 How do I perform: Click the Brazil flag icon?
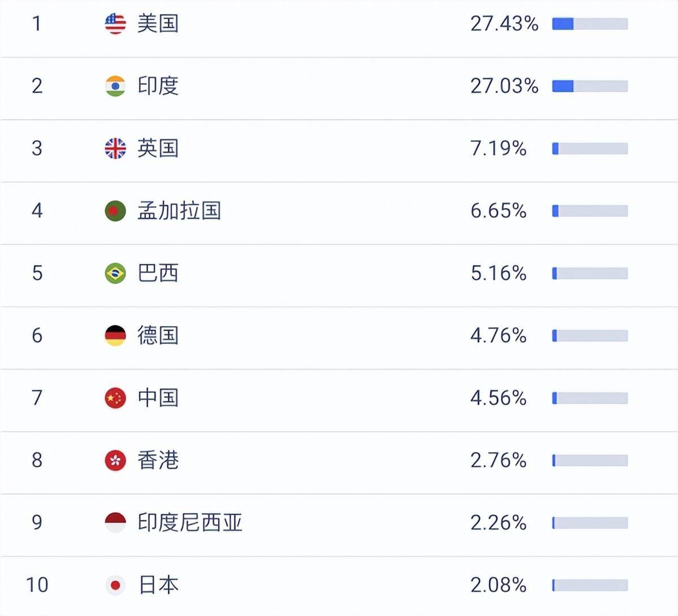click(x=115, y=274)
